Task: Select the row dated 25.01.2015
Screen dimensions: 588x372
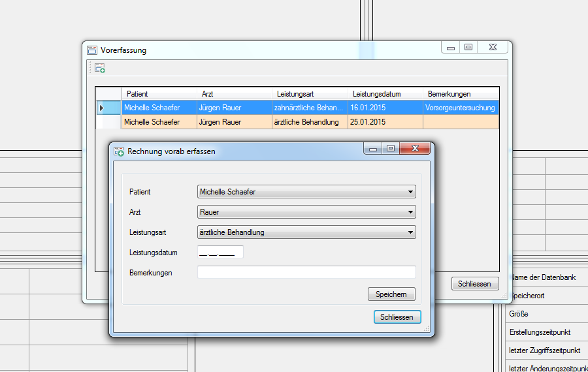Action: tap(368, 122)
